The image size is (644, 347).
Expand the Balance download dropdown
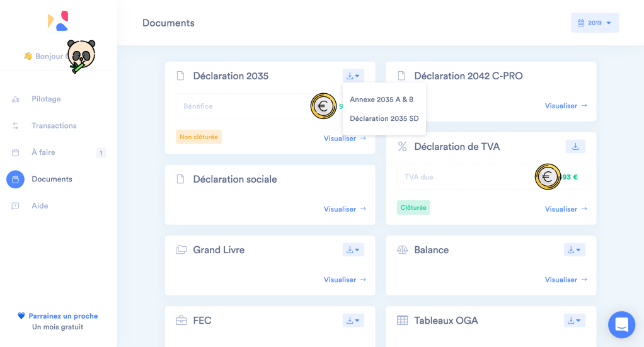[x=574, y=250]
